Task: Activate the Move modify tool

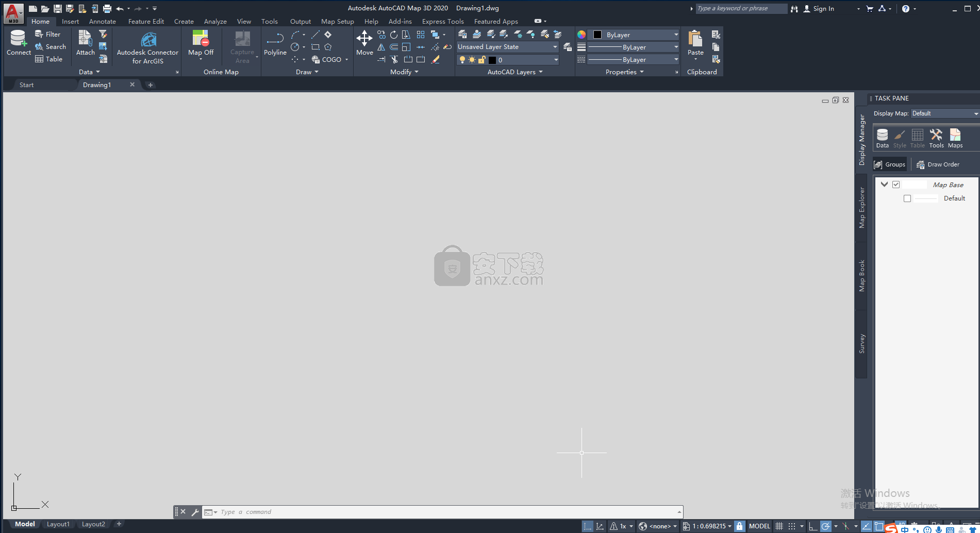Action: coord(364,43)
